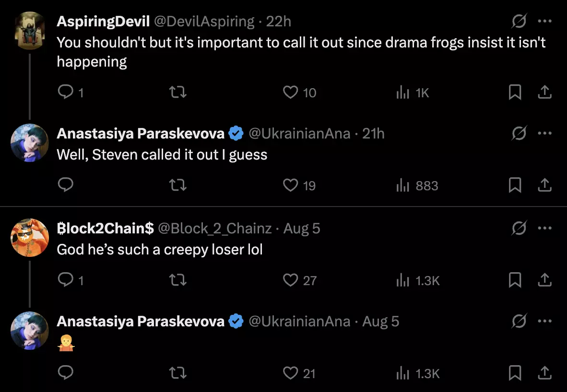Open Anastasiya Paraskevova's name on shrug tweet
Image resolution: width=567 pixels, height=392 pixels.
coord(141,321)
